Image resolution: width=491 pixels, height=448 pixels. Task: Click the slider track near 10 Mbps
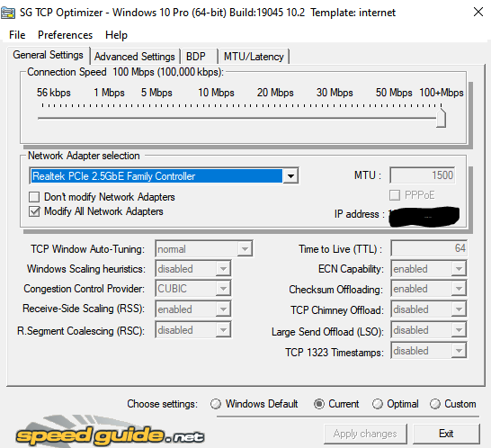(x=216, y=118)
